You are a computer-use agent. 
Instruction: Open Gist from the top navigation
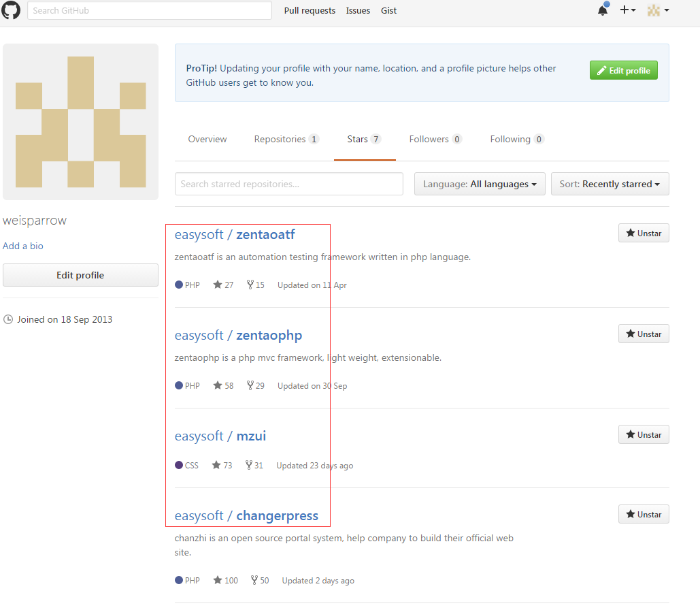pos(388,10)
